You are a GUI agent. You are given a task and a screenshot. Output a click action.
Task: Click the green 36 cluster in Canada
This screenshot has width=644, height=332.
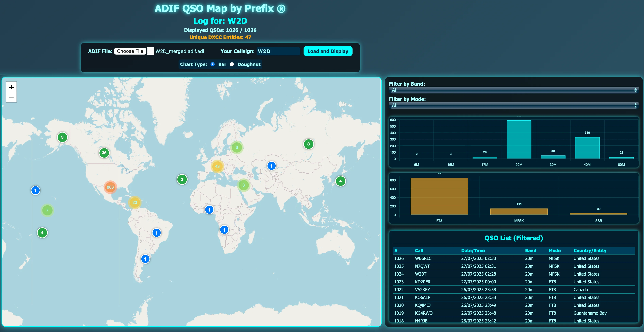point(104,153)
